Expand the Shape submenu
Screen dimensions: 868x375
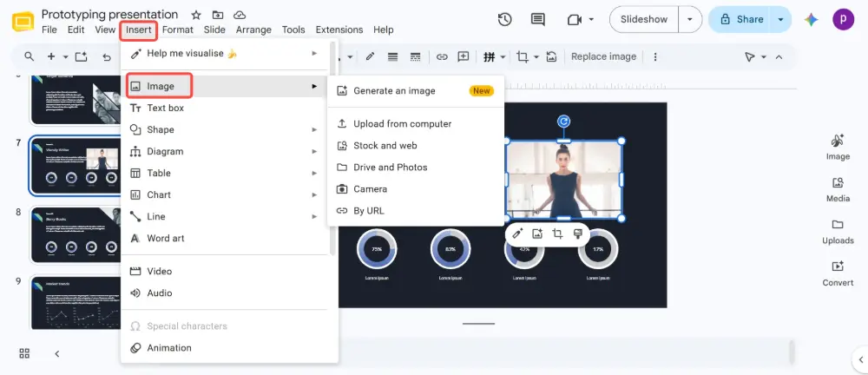point(226,129)
